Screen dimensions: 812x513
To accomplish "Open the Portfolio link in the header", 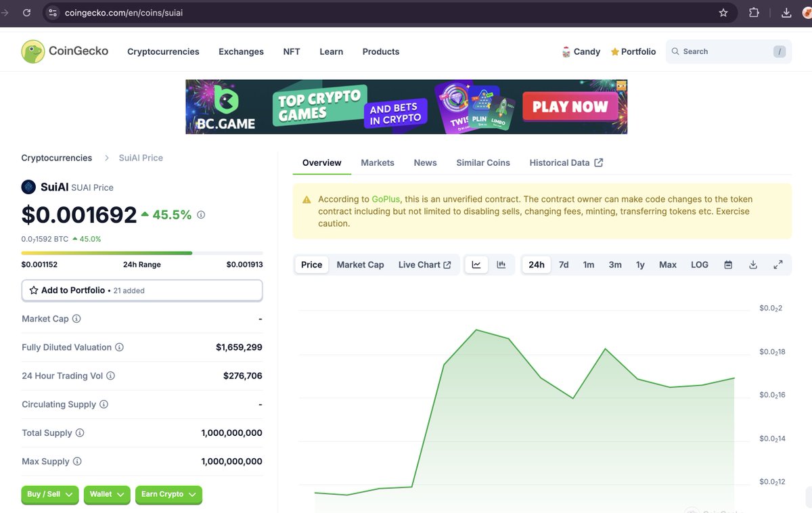I will [633, 51].
